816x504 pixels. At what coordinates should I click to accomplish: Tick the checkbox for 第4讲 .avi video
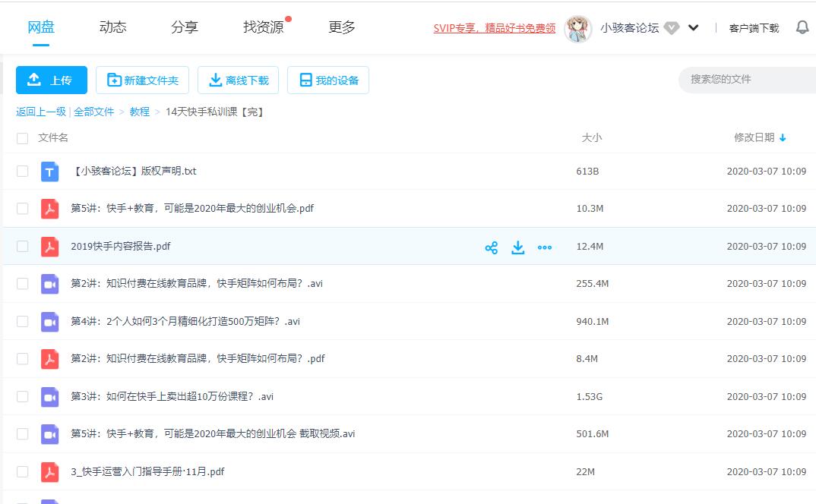(x=22, y=321)
